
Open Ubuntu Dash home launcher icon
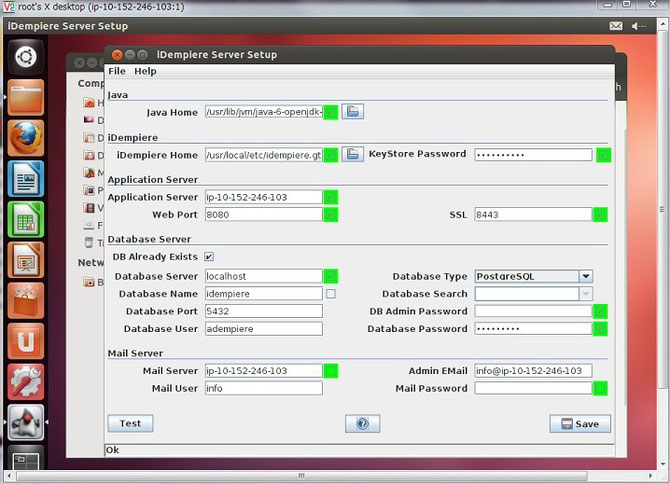[26, 57]
